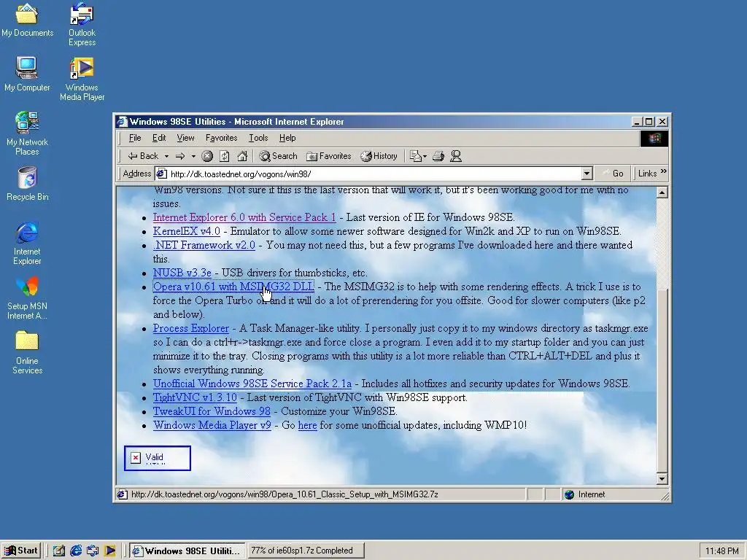Screen dimensions: 747x560
Task: Go to Home page icon
Action: coord(242,156)
